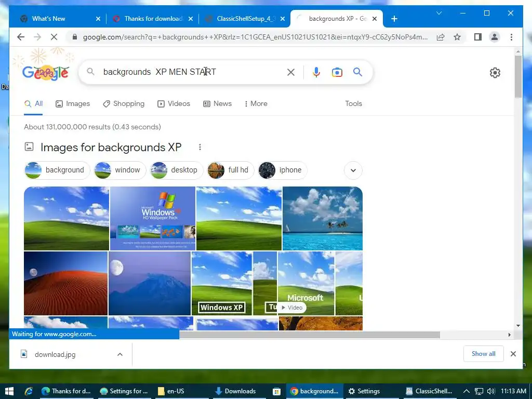Click the share page icon in address bar
Screen dimensions: 532x399
click(441, 37)
